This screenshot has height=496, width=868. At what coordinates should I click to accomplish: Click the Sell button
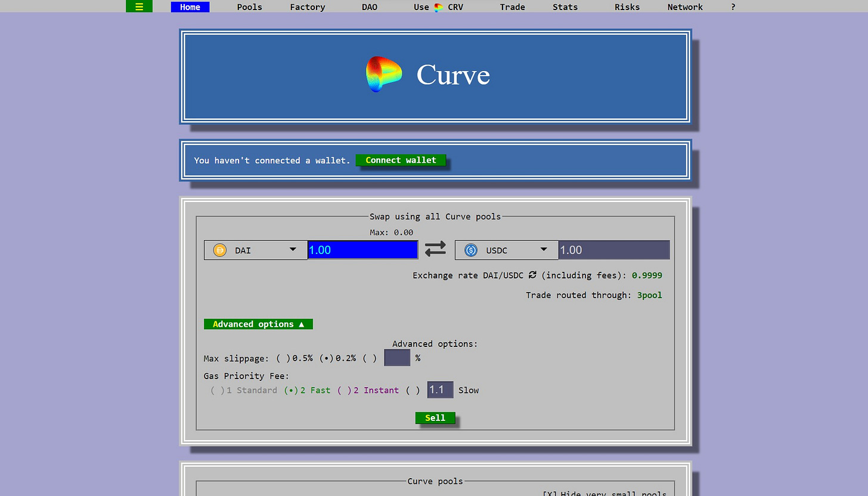tap(435, 417)
